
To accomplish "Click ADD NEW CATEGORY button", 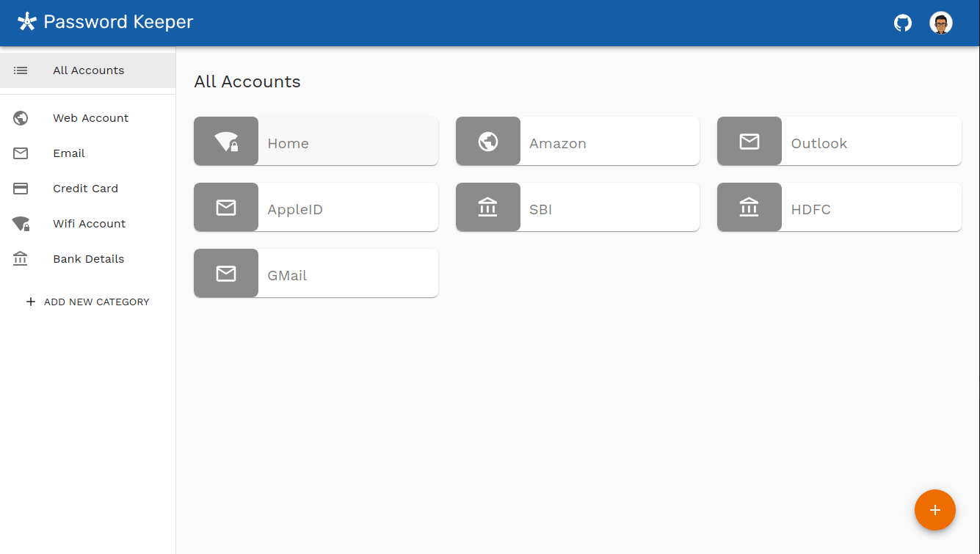I will pos(87,302).
